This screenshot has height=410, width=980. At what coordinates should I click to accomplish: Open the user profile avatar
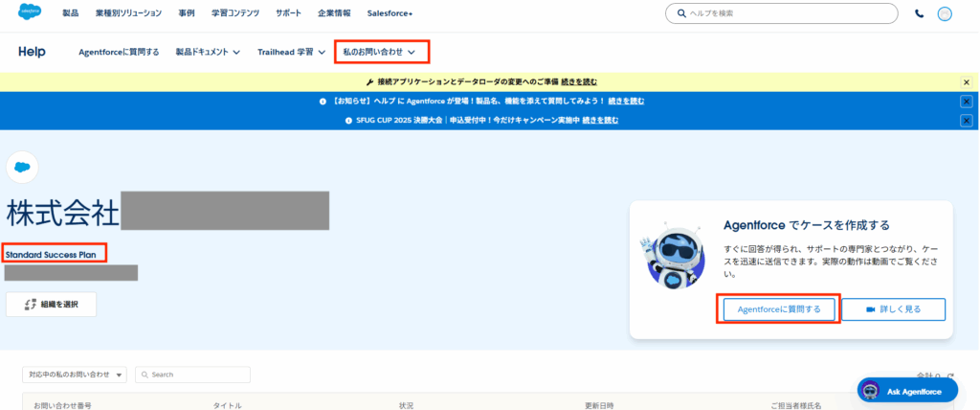coord(946,13)
